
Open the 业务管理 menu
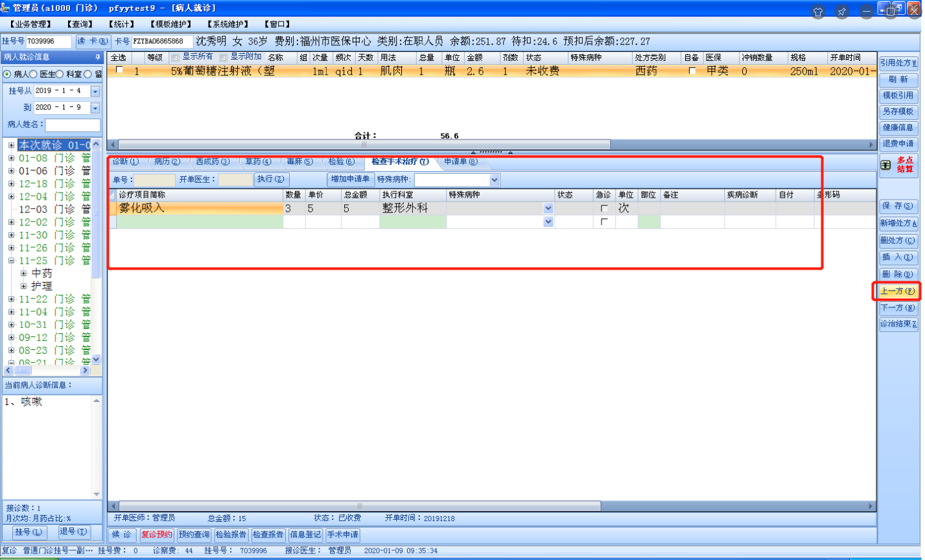click(30, 24)
